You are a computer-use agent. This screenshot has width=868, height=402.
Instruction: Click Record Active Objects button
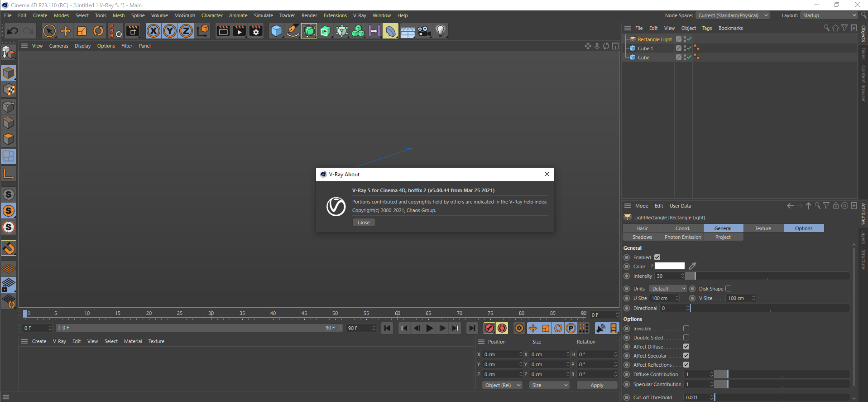(489, 328)
